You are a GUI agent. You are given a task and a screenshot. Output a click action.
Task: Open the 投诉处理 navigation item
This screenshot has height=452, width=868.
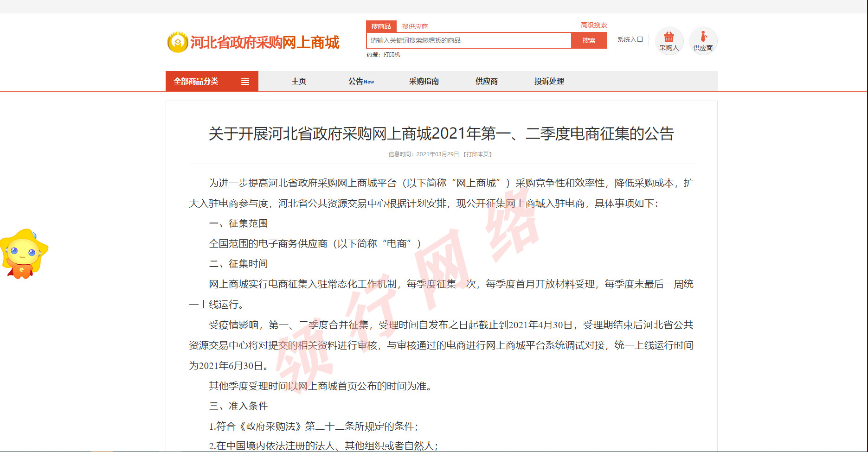[549, 81]
